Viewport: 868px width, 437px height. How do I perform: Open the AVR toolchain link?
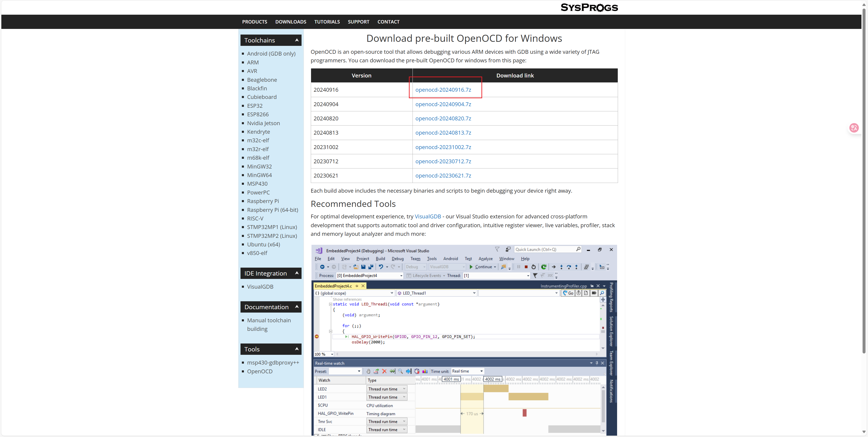pos(252,71)
